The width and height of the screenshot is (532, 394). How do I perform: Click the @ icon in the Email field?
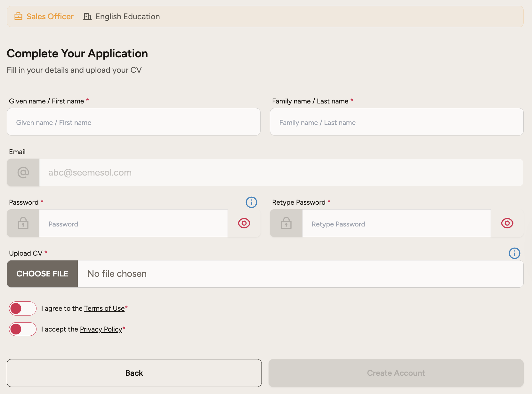pyautogui.click(x=23, y=173)
